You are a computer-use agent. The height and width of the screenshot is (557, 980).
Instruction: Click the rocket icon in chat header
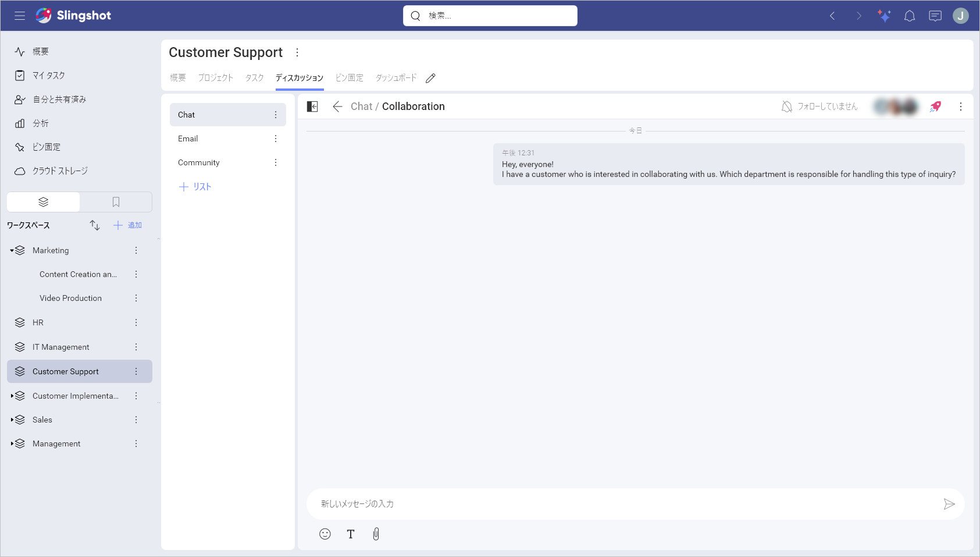click(935, 107)
